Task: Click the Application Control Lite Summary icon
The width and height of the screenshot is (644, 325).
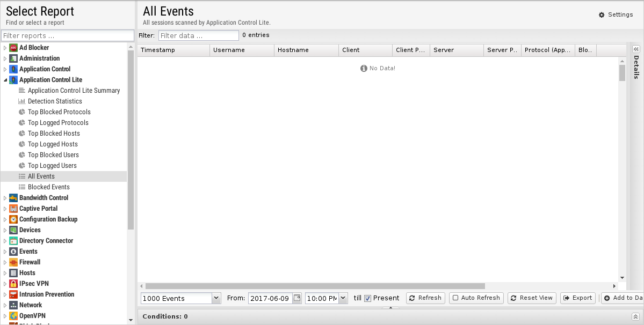Action: coord(22,91)
